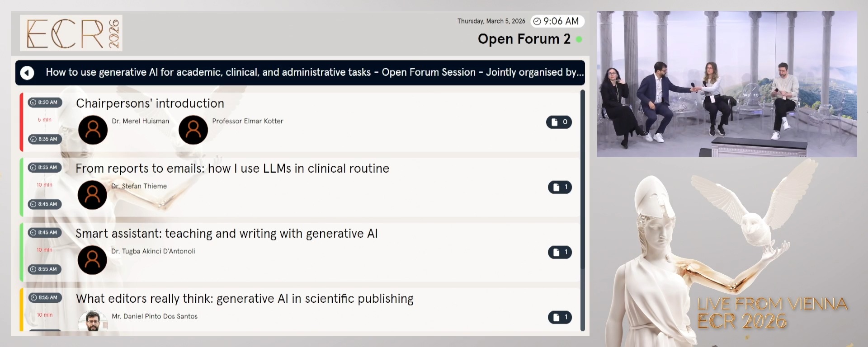The height and width of the screenshot is (347, 868).
Task: Click Professor Elmar Kotter's avatar icon
Action: 193,130
